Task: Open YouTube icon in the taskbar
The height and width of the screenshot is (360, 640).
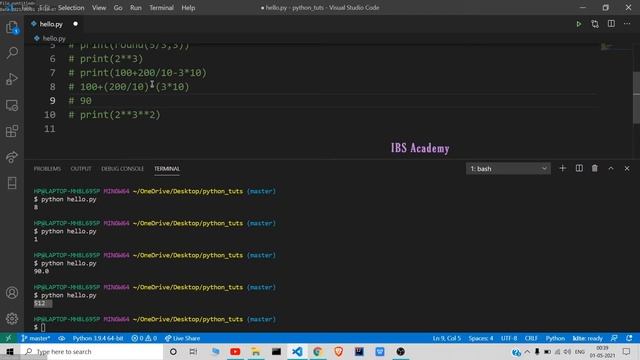Action: [235, 351]
